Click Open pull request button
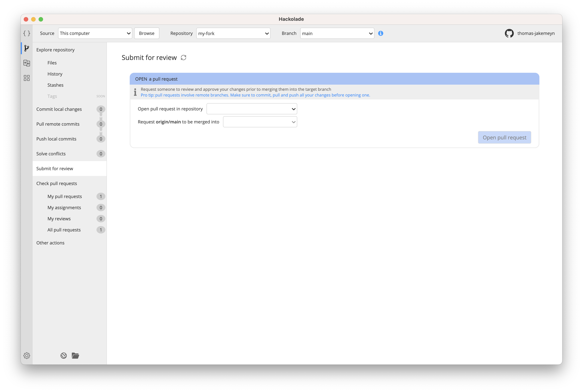The width and height of the screenshot is (583, 392). point(504,137)
